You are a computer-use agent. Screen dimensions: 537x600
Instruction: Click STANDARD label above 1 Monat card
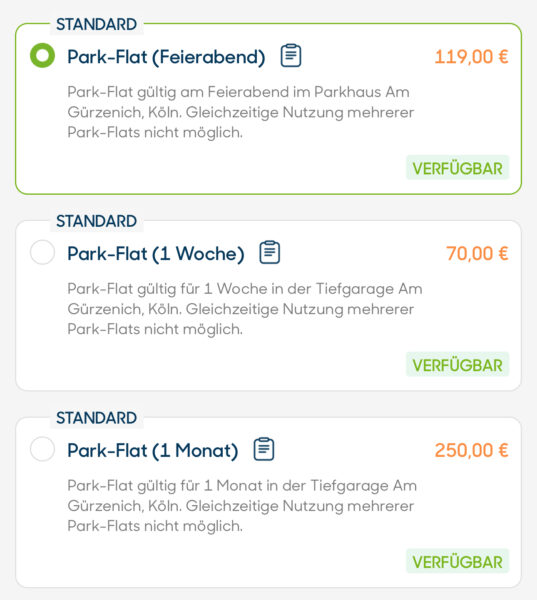pos(96,418)
